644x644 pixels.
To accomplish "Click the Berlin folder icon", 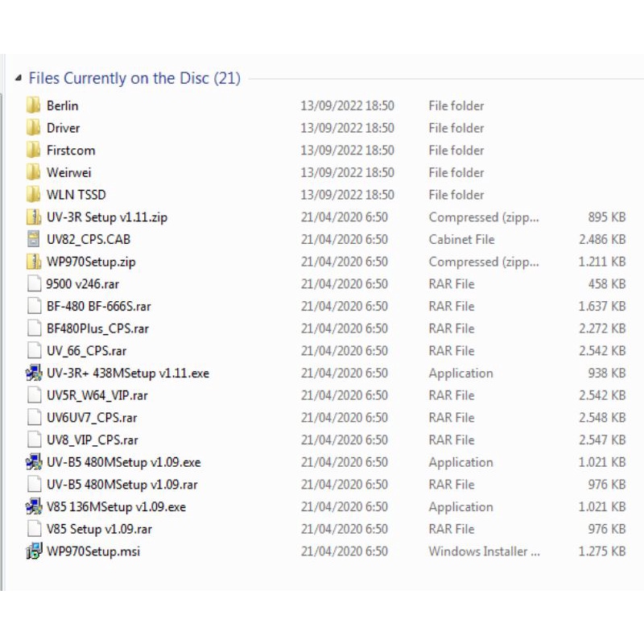I will 33,105.
